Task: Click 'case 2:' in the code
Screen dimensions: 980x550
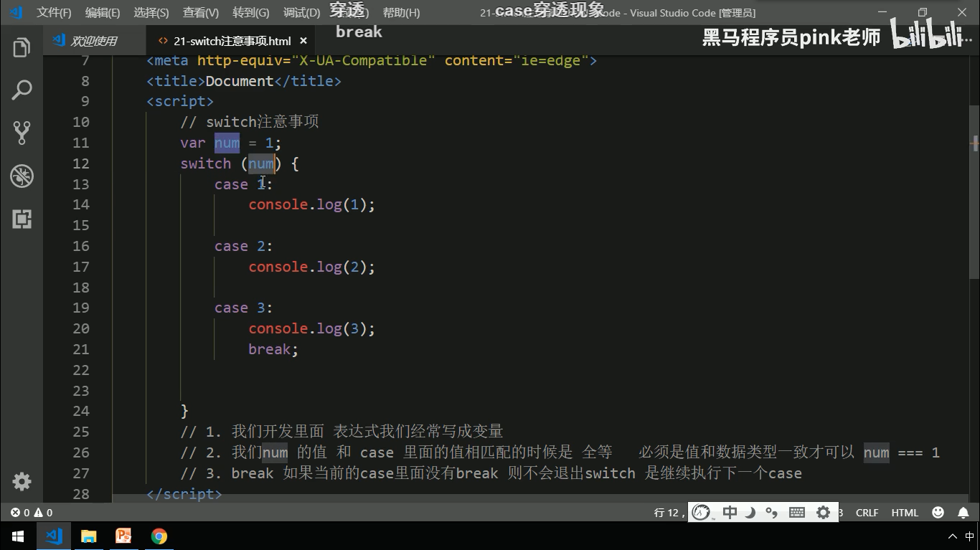Action: [243, 246]
